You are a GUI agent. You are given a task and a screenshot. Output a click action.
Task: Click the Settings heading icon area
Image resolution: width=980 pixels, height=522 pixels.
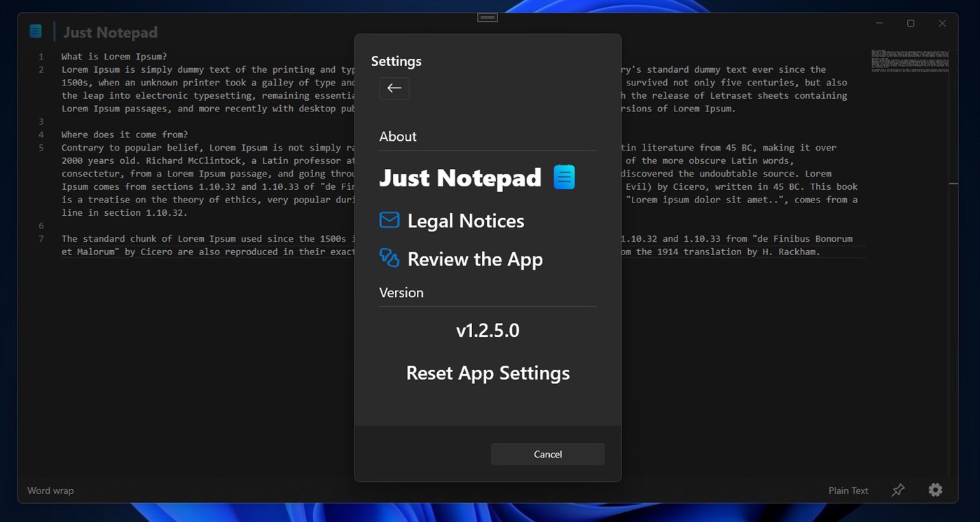(396, 61)
